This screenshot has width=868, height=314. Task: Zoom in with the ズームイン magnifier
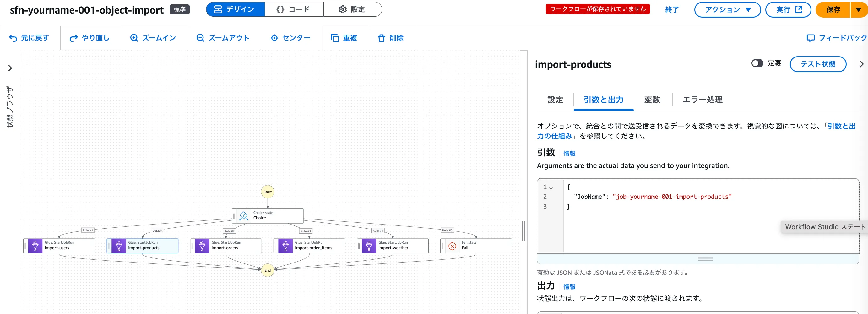point(134,38)
